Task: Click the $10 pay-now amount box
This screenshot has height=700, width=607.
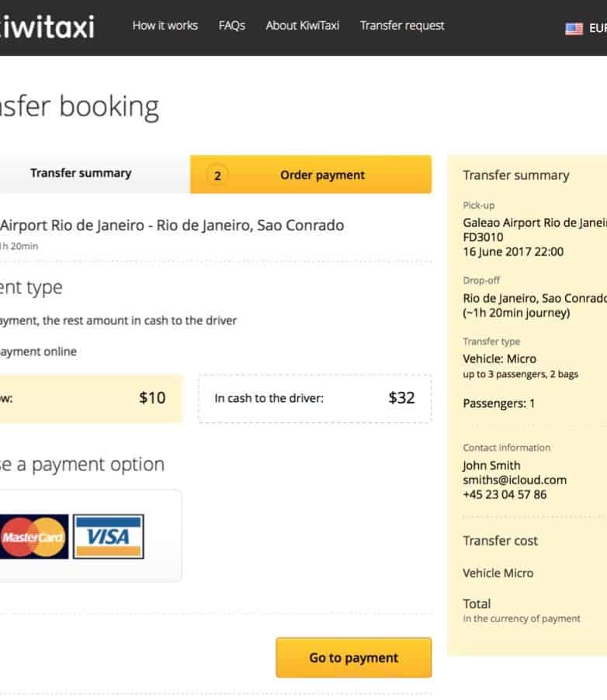Action: coord(89,399)
